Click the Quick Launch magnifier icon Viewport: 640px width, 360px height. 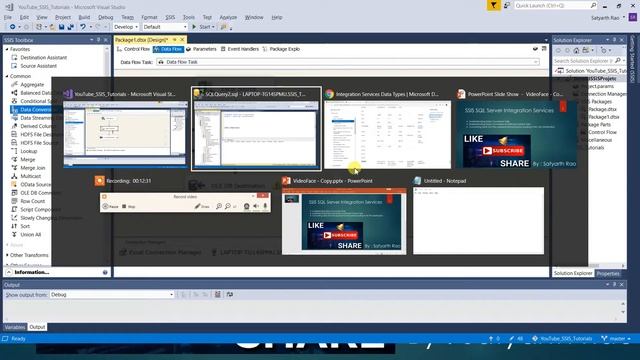(593, 5)
